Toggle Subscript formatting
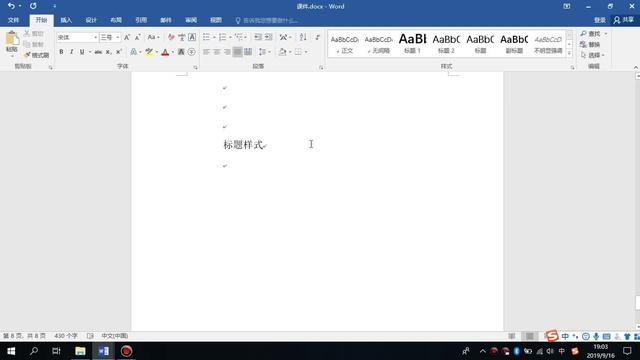 point(108,52)
